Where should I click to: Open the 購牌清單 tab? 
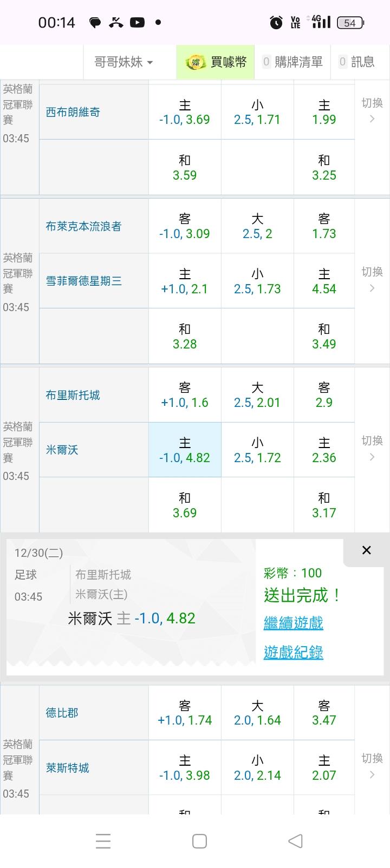[x=292, y=62]
